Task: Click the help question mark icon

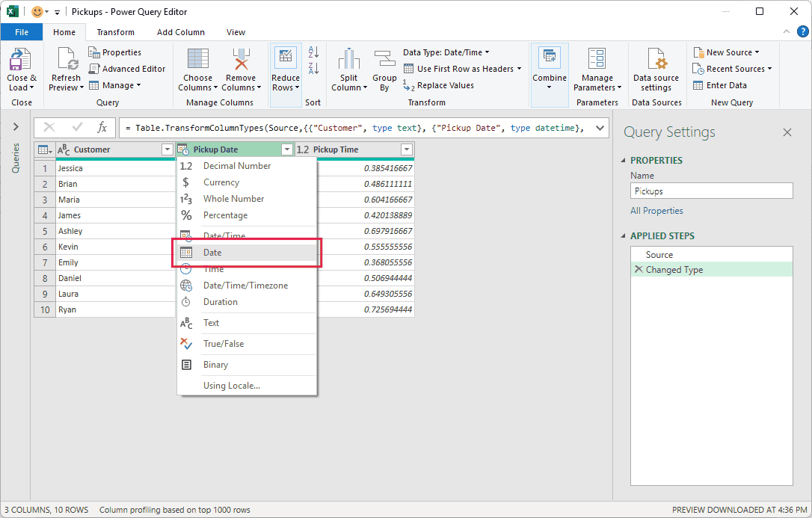Action: coord(803,31)
